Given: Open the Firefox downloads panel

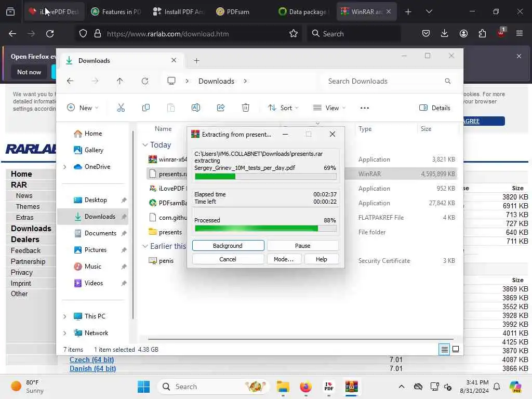Looking at the screenshot, I should pyautogui.click(x=445, y=33).
